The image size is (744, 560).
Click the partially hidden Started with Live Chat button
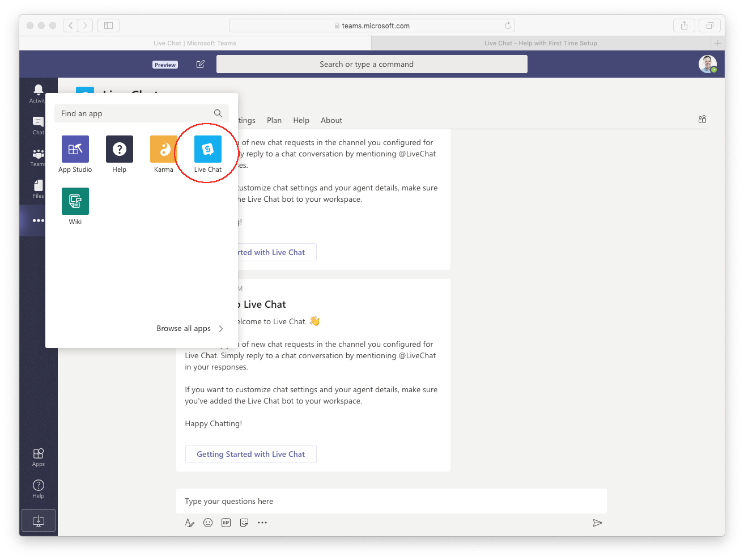(x=276, y=252)
